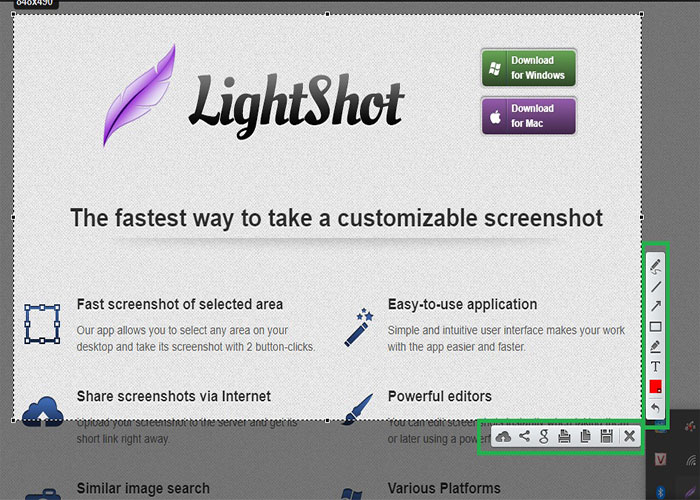Select the Pen drawing tool
The height and width of the screenshot is (500, 700).
point(656,265)
